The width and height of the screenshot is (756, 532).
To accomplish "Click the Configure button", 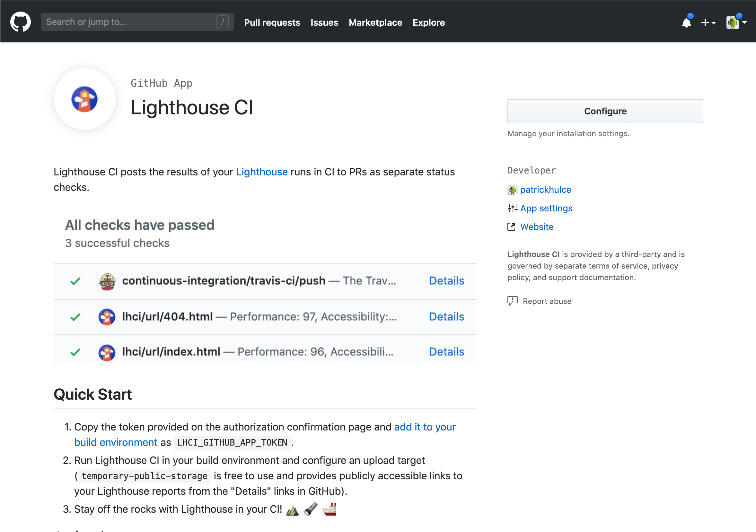I will (605, 111).
